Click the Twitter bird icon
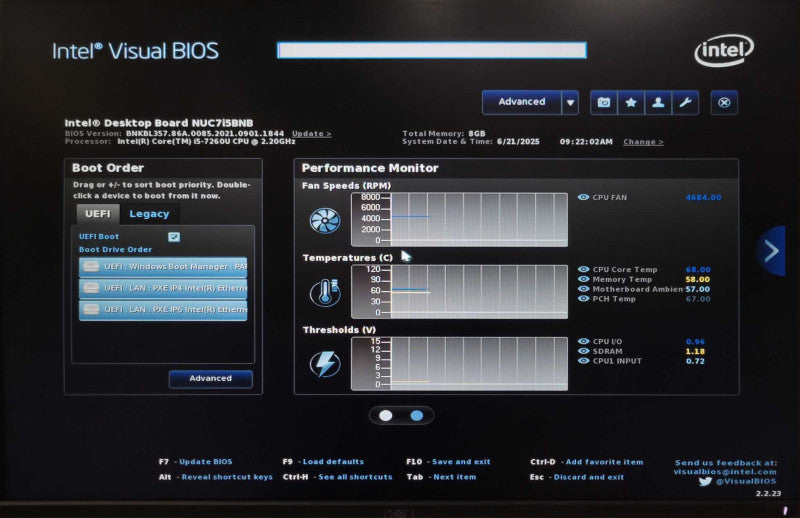The height and width of the screenshot is (518, 800). [705, 481]
